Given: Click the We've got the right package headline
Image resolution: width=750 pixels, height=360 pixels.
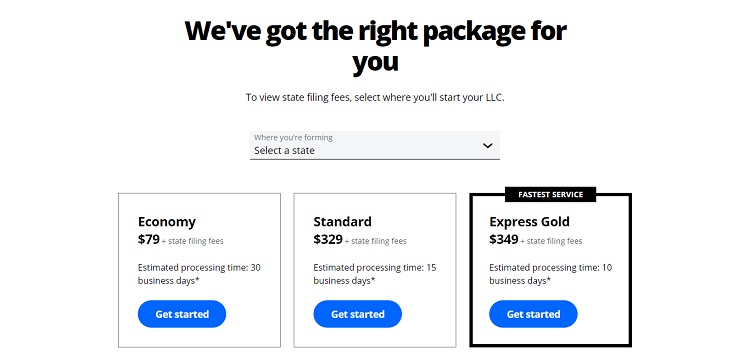Looking at the screenshot, I should 375,46.
